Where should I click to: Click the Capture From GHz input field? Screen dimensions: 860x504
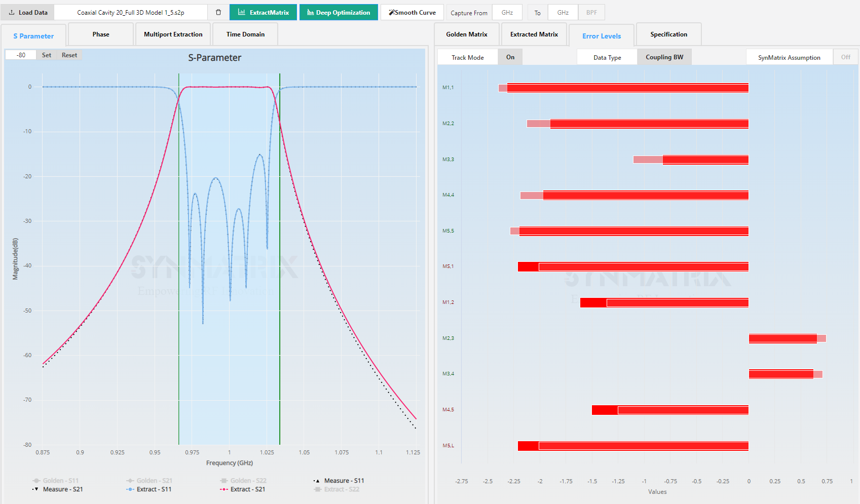[507, 13]
